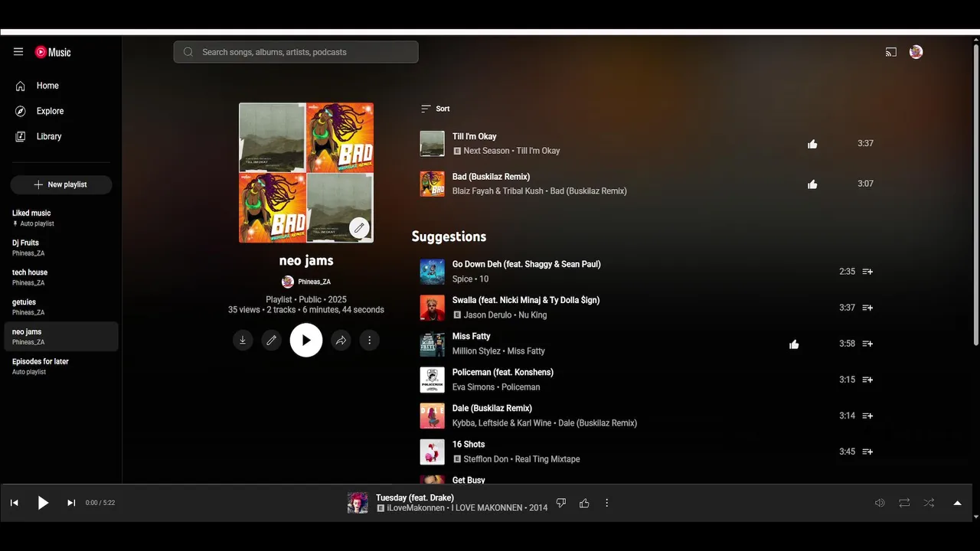The height and width of the screenshot is (551, 980).
Task: Add Go Down Deh to playlist
Action: click(x=867, y=272)
